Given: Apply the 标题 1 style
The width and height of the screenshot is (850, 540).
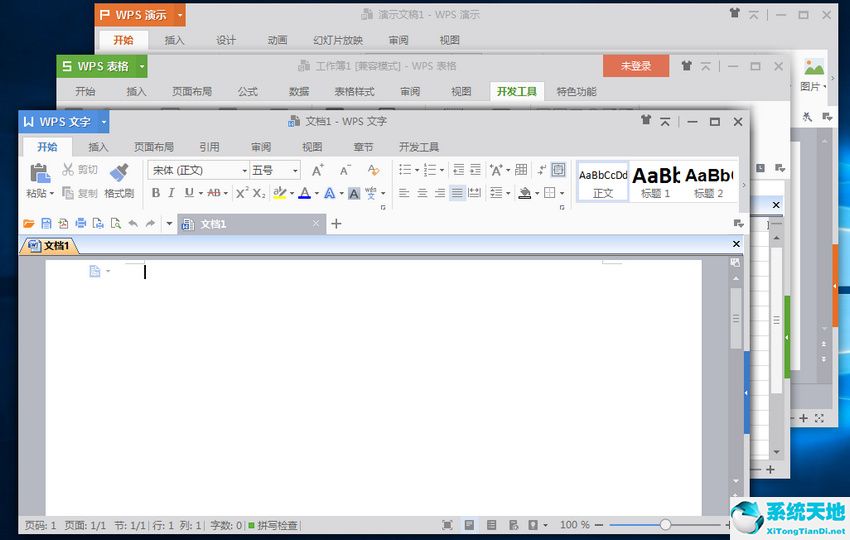Looking at the screenshot, I should (x=655, y=182).
